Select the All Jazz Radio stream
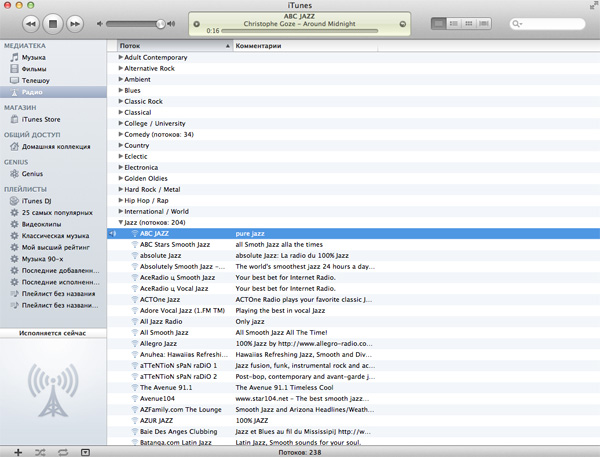The height and width of the screenshot is (457, 600). (160, 321)
